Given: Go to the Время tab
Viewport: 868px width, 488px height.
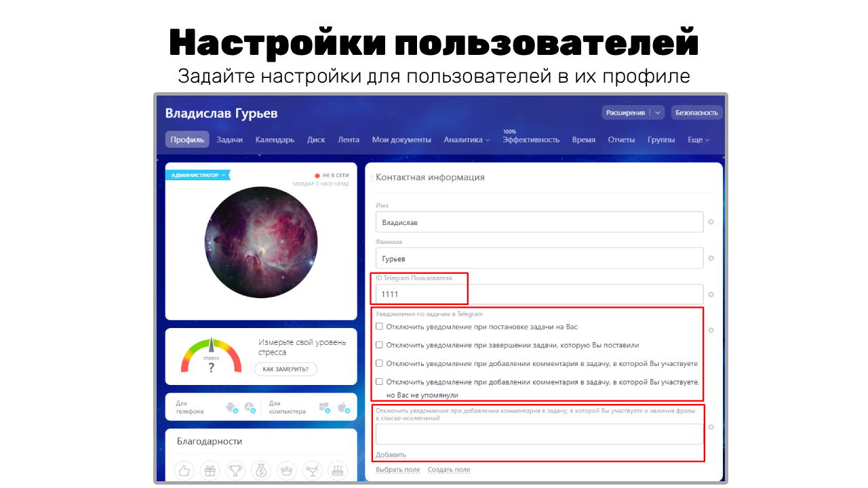Looking at the screenshot, I should 583,140.
